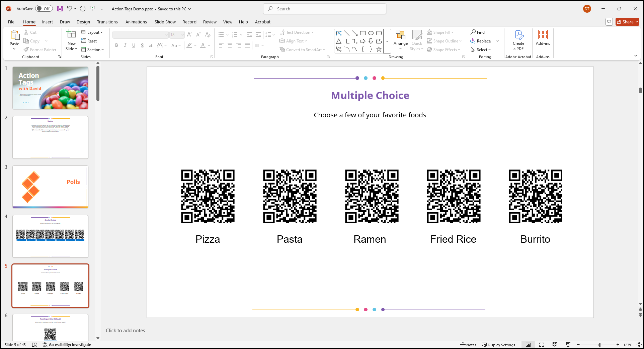The height and width of the screenshot is (349, 644).
Task: Select the Text Box shape tool
Action: click(x=339, y=33)
